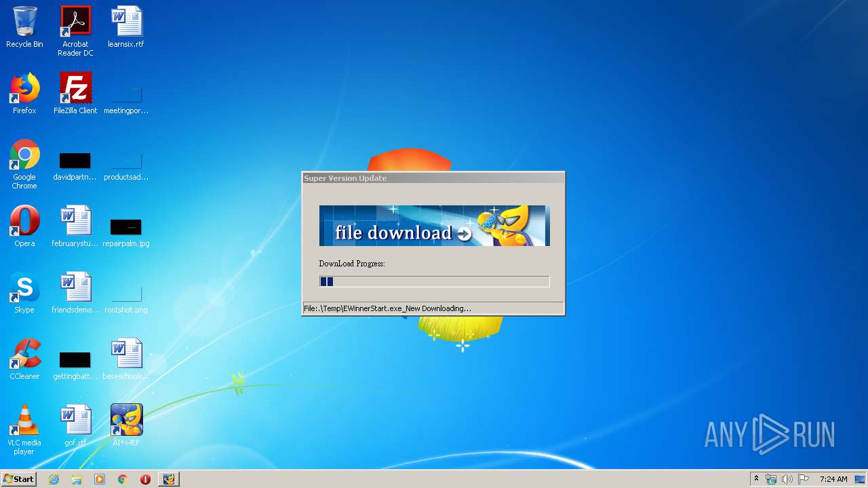Select the learnsix.rtf document icon
The width and height of the screenshot is (868, 488).
(126, 27)
